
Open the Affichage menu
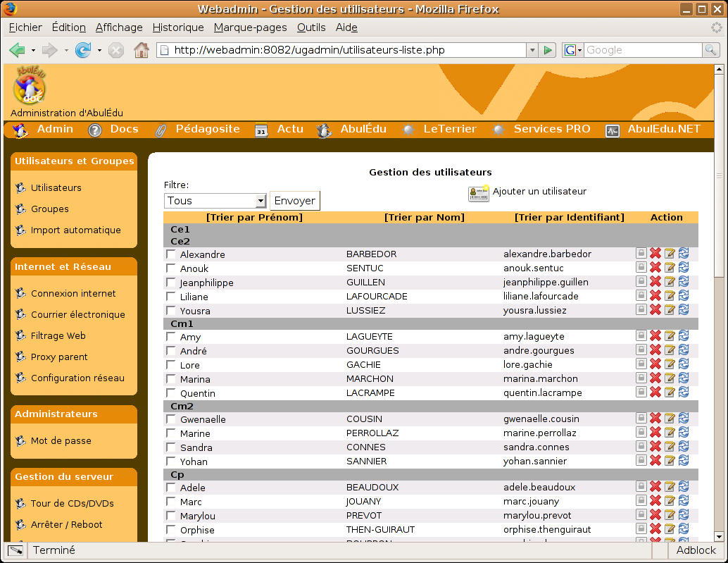(119, 27)
